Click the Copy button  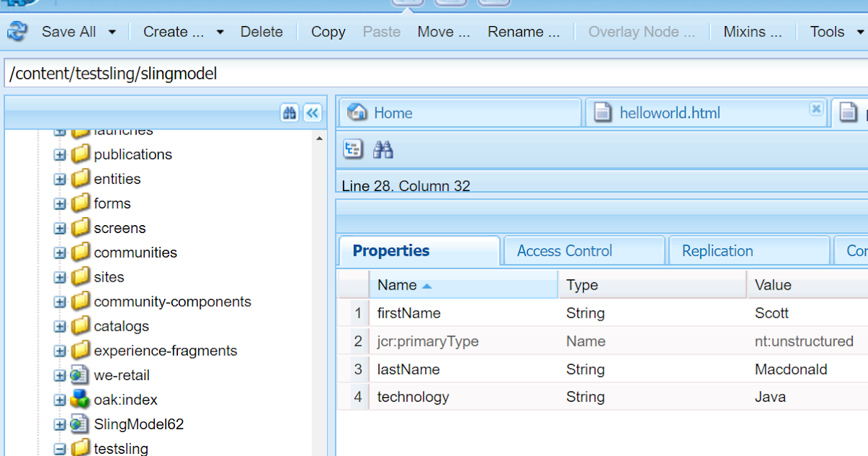coord(327,31)
